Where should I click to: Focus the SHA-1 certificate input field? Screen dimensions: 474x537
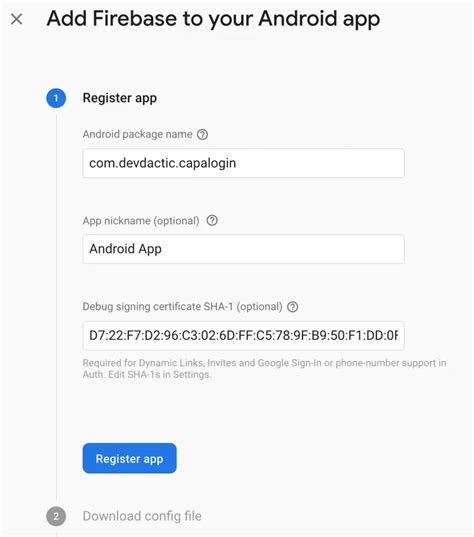point(244,336)
